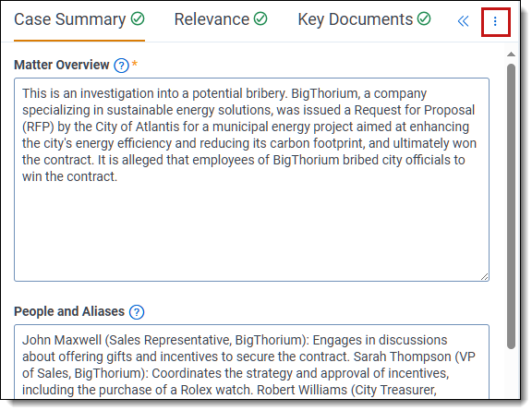Click the Matter Overview field label
The image size is (532, 411).
click(x=61, y=65)
